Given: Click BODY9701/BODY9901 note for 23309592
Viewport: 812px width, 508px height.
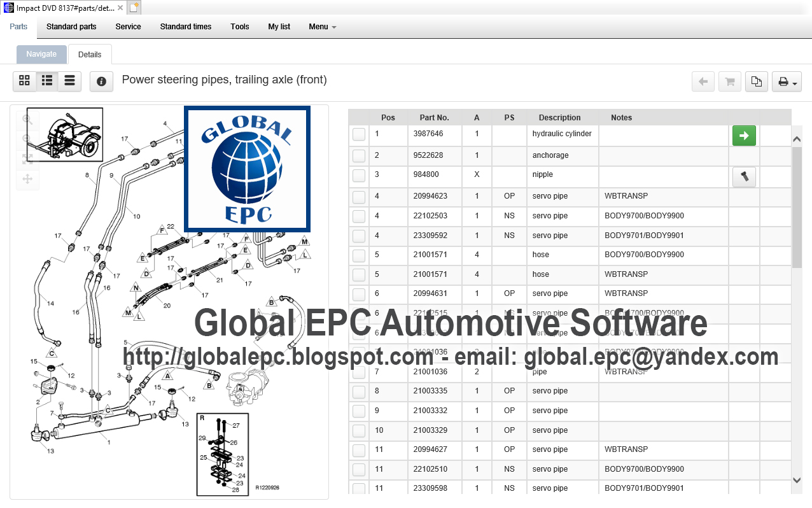Looking at the screenshot, I should pyautogui.click(x=644, y=236).
